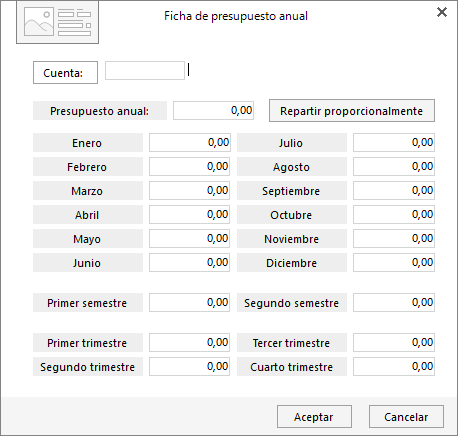Image resolution: width=458 pixels, height=436 pixels.
Task: Close the Ficha de presupuesto anual dialog
Action: tap(442, 12)
